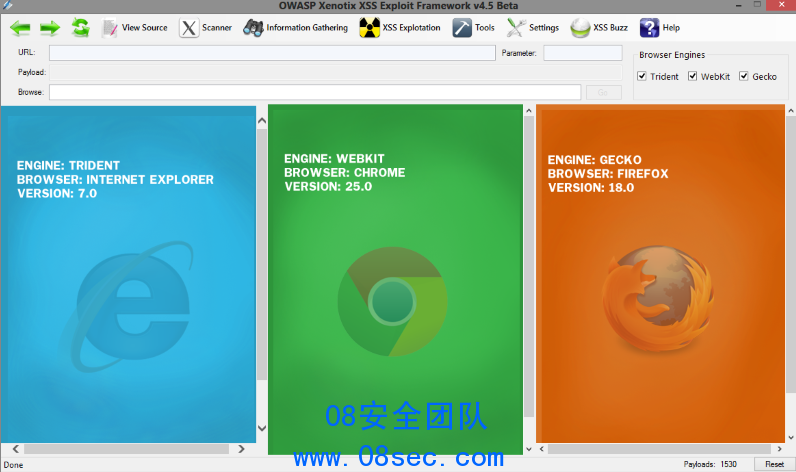796x472 pixels.
Task: Open the XSS Exploitation menu
Action: pyautogui.click(x=411, y=28)
